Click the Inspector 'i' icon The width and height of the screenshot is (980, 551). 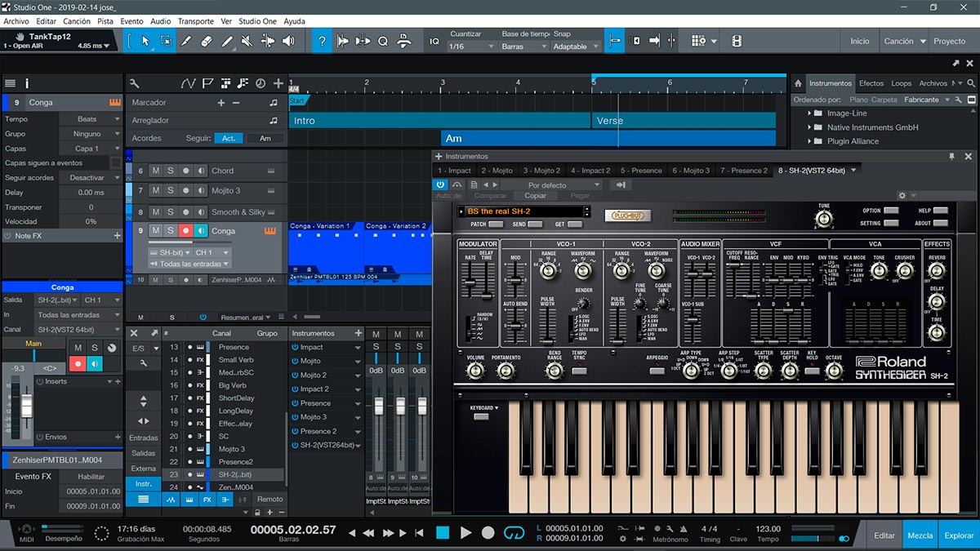(27, 83)
